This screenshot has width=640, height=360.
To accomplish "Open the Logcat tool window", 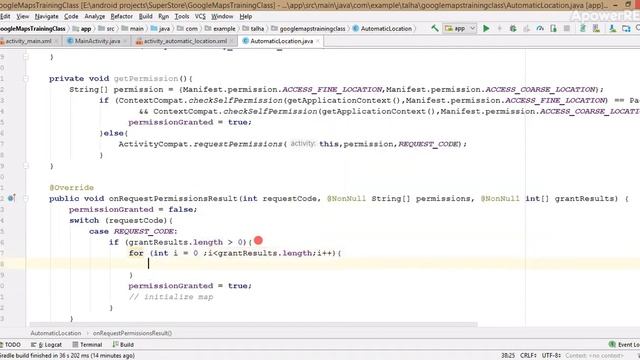I will [47, 344].
